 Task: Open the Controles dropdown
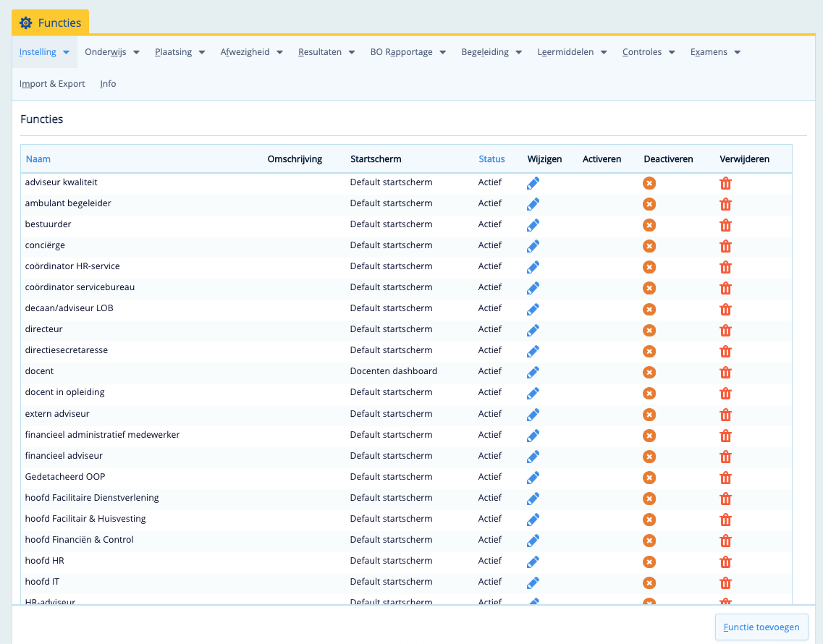[x=649, y=52]
